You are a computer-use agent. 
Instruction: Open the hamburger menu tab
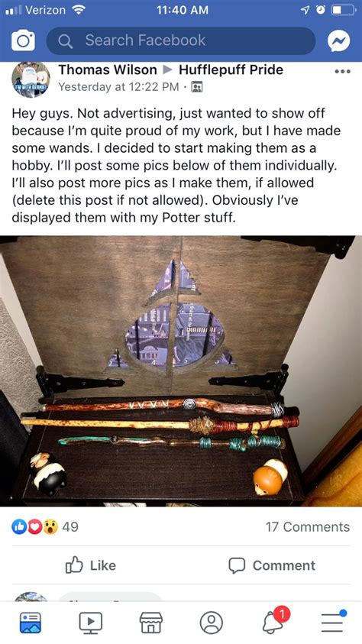click(x=333, y=621)
